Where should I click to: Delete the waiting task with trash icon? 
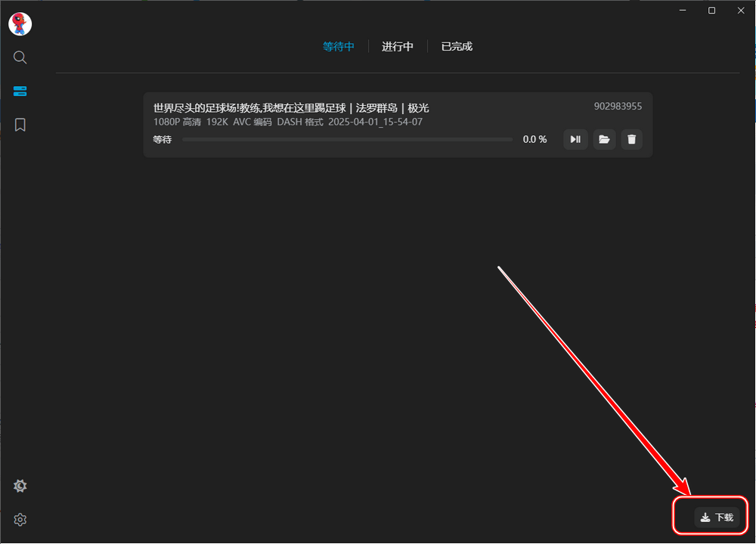point(631,139)
